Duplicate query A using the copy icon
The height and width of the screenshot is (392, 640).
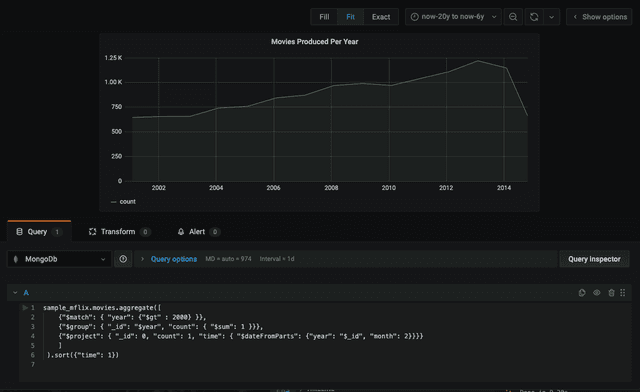[x=582, y=292]
